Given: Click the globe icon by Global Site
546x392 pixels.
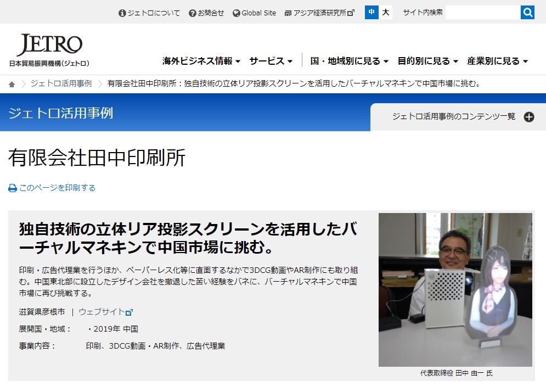Looking at the screenshot, I should tap(236, 13).
